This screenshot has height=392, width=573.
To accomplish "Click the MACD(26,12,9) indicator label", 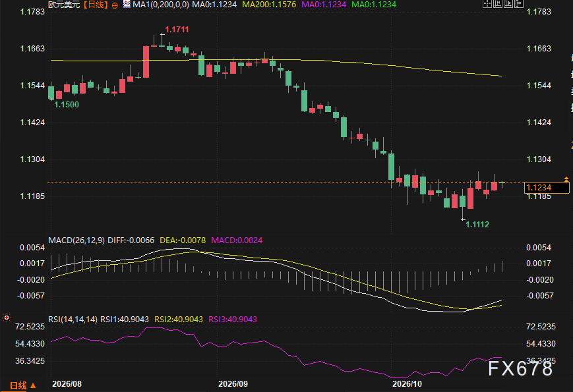I will [x=76, y=240].
